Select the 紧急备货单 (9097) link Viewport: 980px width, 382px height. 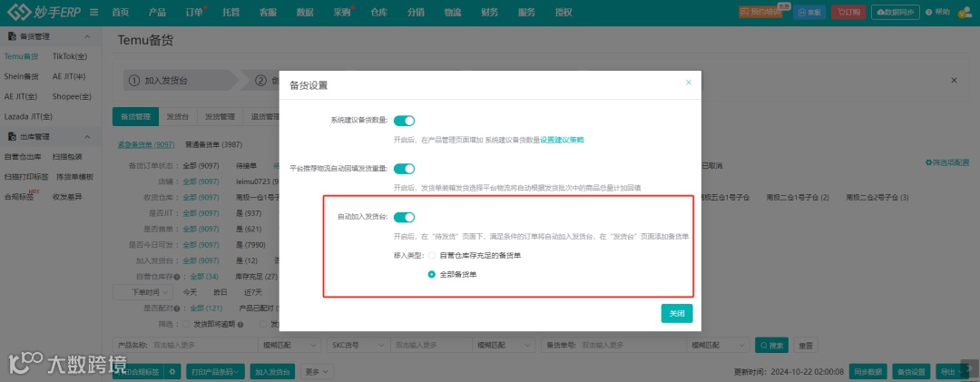pyautogui.click(x=146, y=144)
